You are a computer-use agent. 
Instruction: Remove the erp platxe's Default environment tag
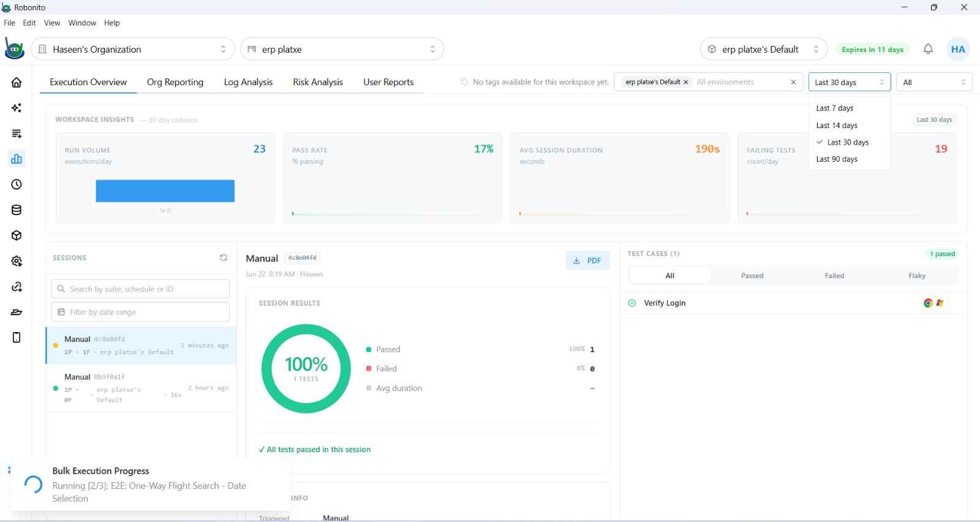[x=685, y=82]
